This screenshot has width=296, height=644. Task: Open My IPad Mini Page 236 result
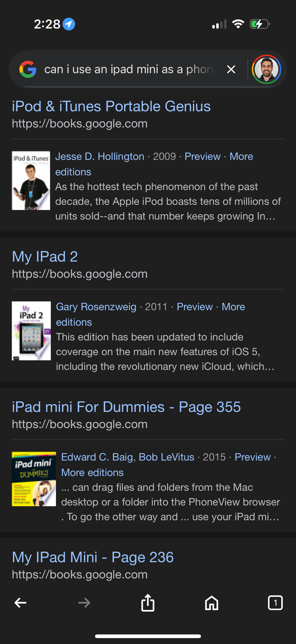click(x=93, y=557)
